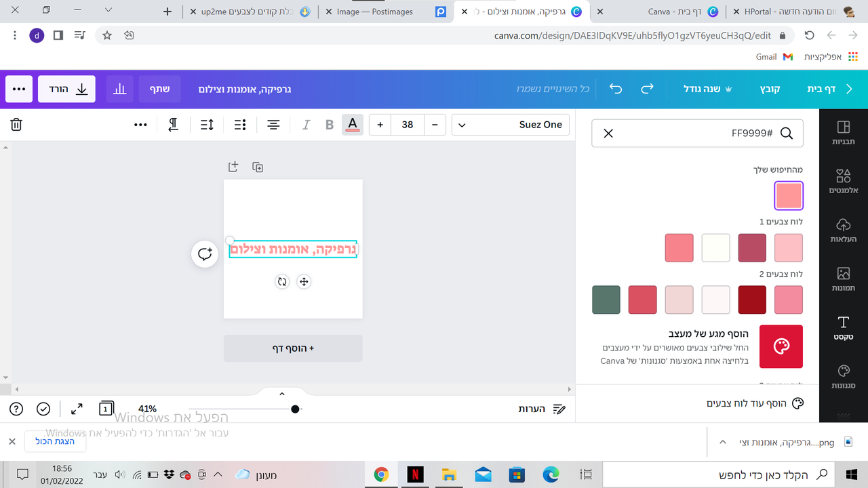The image size is (868, 488).
Task: Click the checkmark circle icon
Action: [43, 409]
